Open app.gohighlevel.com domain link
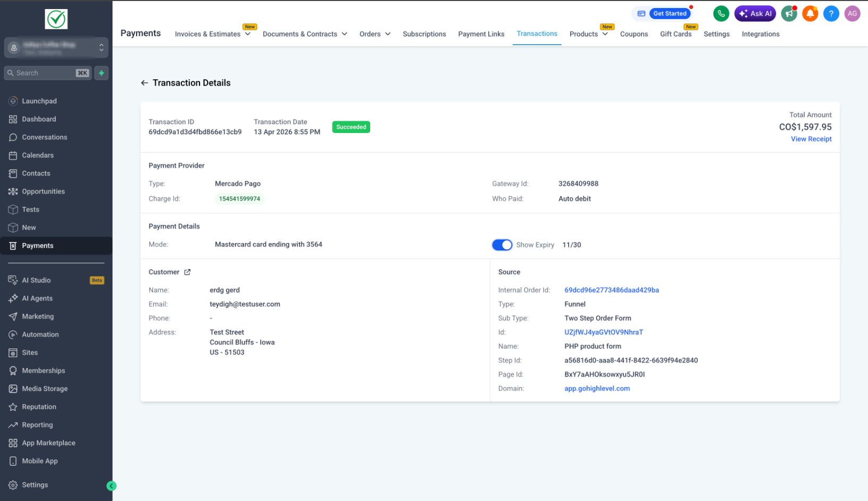 [x=597, y=389]
